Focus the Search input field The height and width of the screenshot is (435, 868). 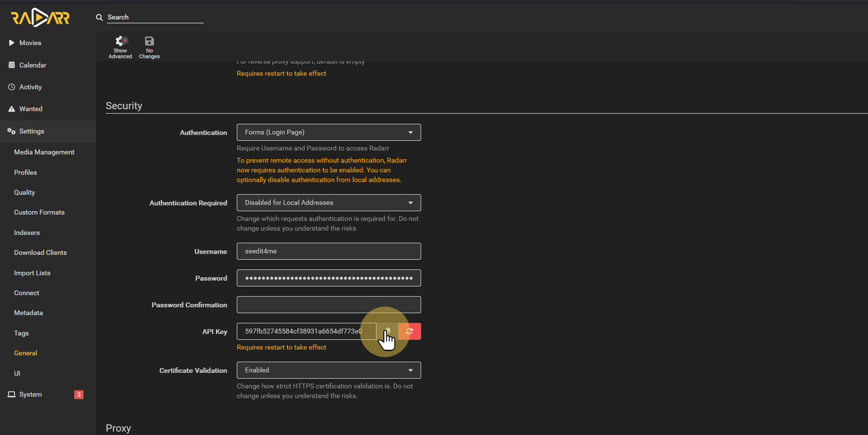pyautogui.click(x=155, y=17)
